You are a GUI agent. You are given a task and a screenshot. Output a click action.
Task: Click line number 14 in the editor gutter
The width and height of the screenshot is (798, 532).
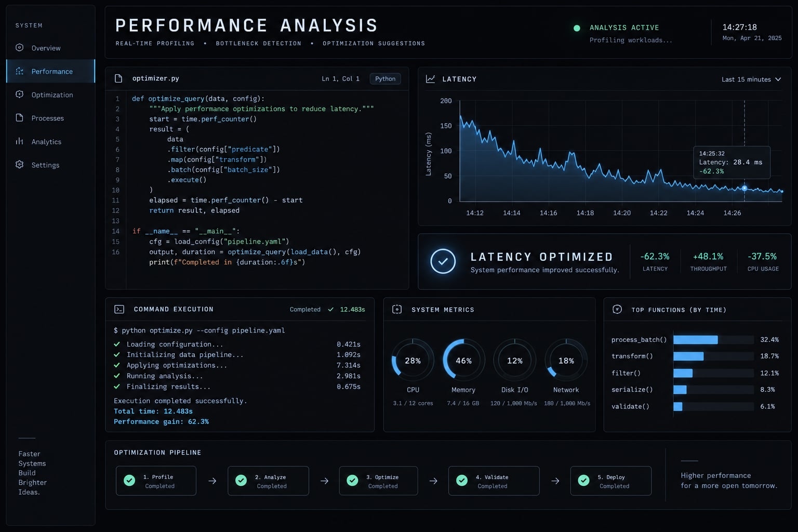click(x=116, y=231)
